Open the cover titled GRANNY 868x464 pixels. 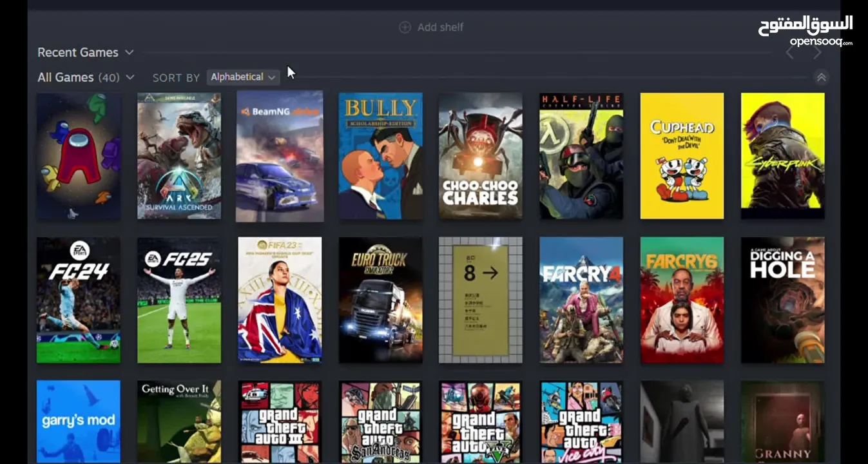pyautogui.click(x=782, y=421)
